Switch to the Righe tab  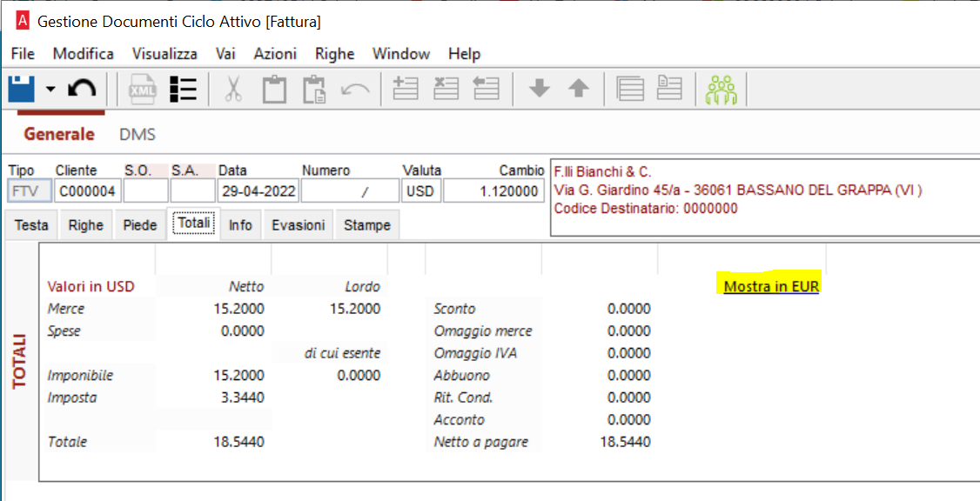(85, 225)
